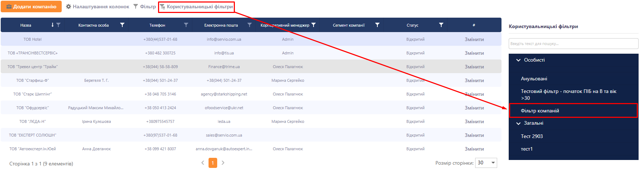The image size is (644, 178).
Task: Open filter icon for Сегмент компанії column
Action: click(x=377, y=25)
